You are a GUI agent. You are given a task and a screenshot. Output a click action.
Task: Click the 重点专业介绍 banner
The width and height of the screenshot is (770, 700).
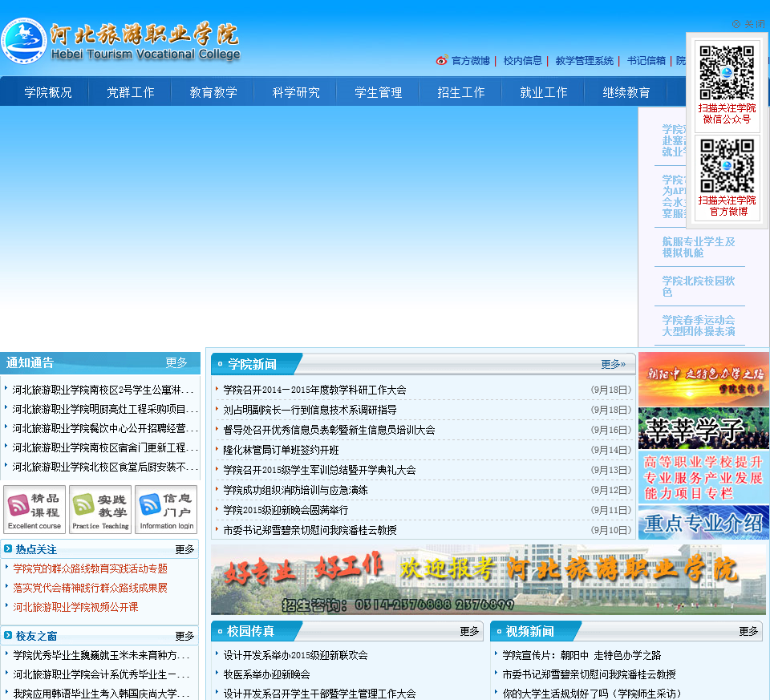pos(703,522)
